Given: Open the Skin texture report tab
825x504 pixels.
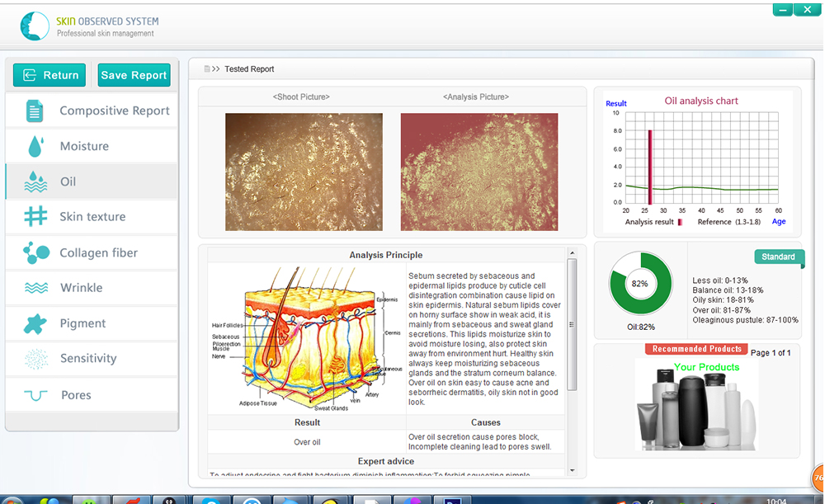Looking at the screenshot, I should click(x=92, y=217).
